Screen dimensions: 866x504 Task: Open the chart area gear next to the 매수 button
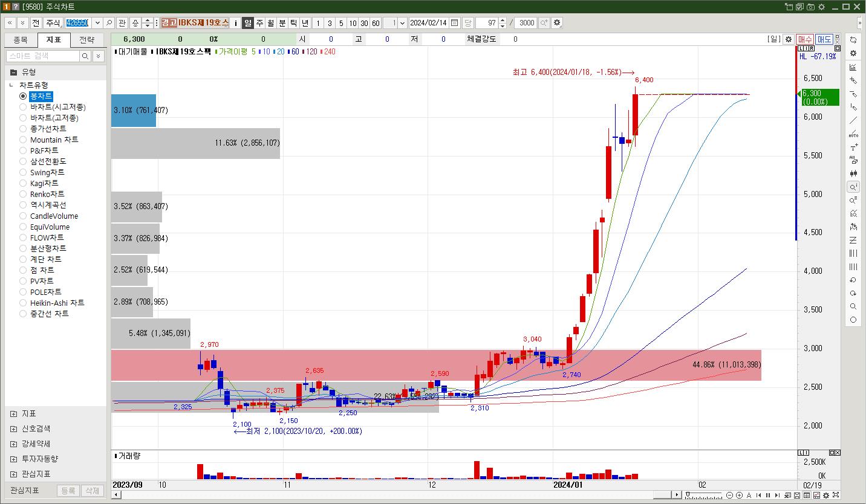click(x=788, y=39)
